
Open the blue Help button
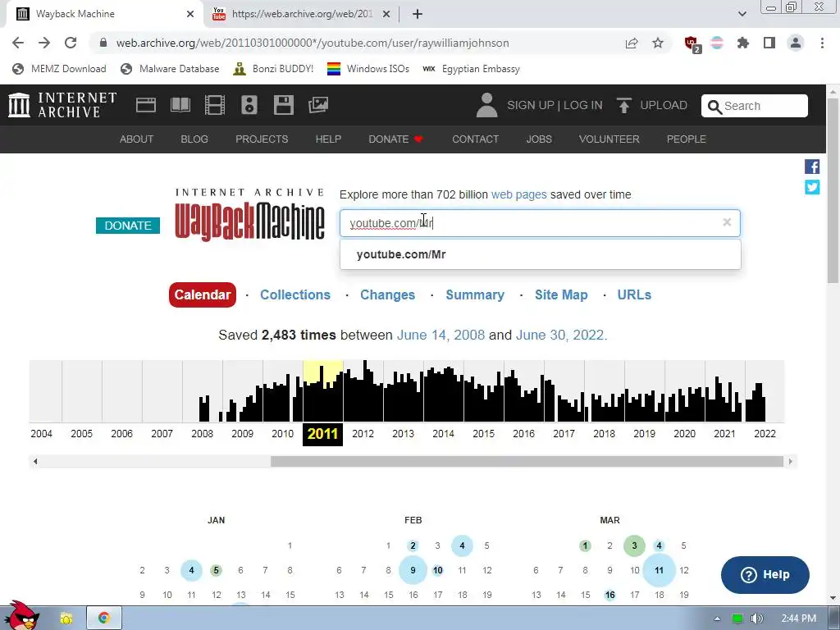click(x=765, y=575)
